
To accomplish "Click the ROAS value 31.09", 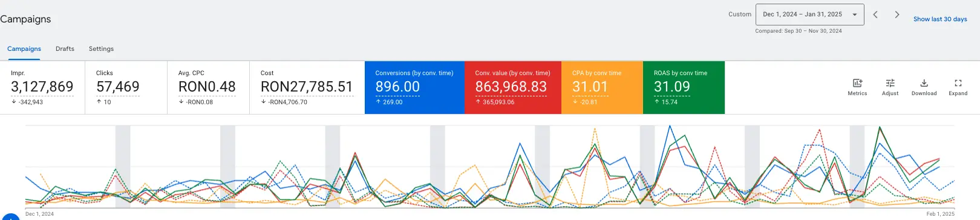I will pyautogui.click(x=672, y=87).
